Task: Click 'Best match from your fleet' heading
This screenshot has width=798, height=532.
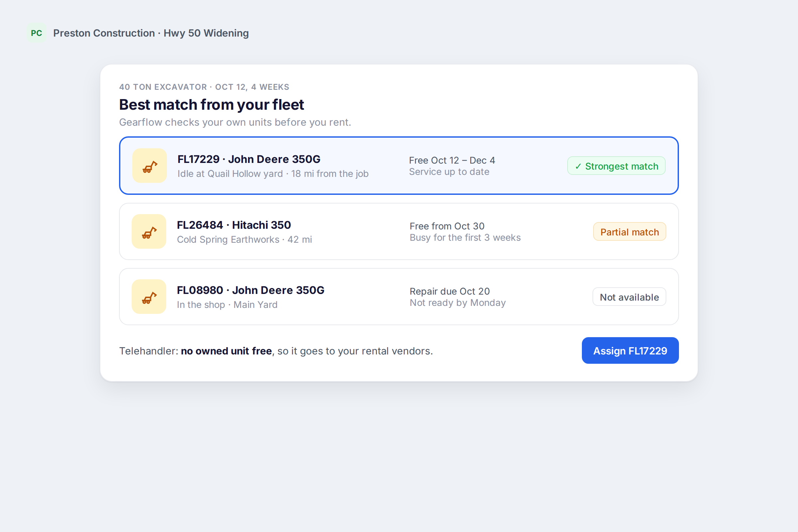Action: (x=211, y=104)
